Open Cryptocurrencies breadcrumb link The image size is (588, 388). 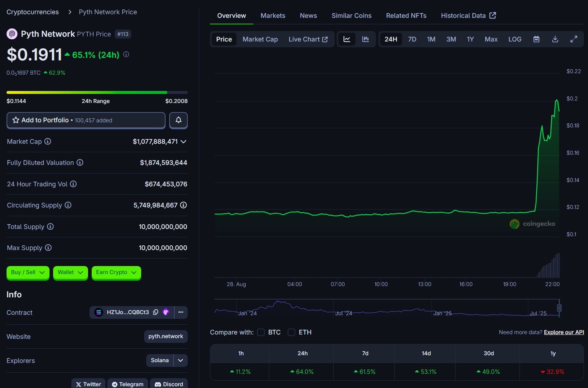click(33, 12)
